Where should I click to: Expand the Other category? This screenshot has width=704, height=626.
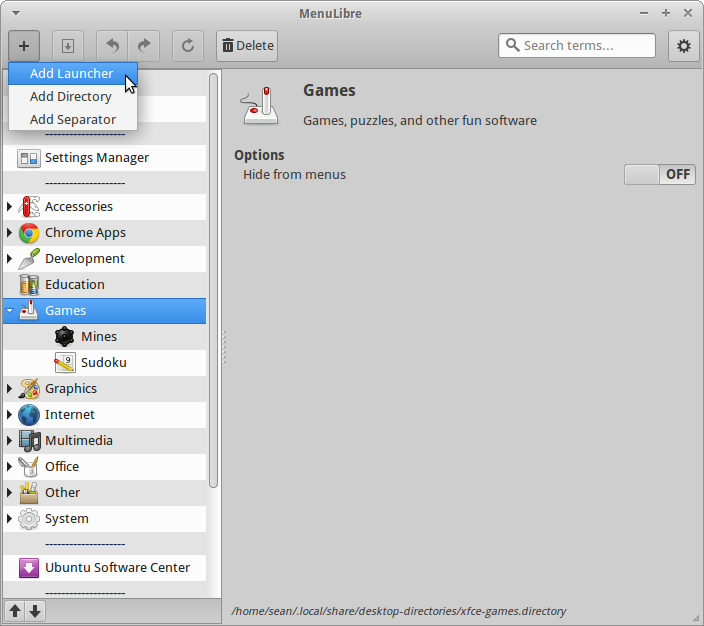point(9,493)
